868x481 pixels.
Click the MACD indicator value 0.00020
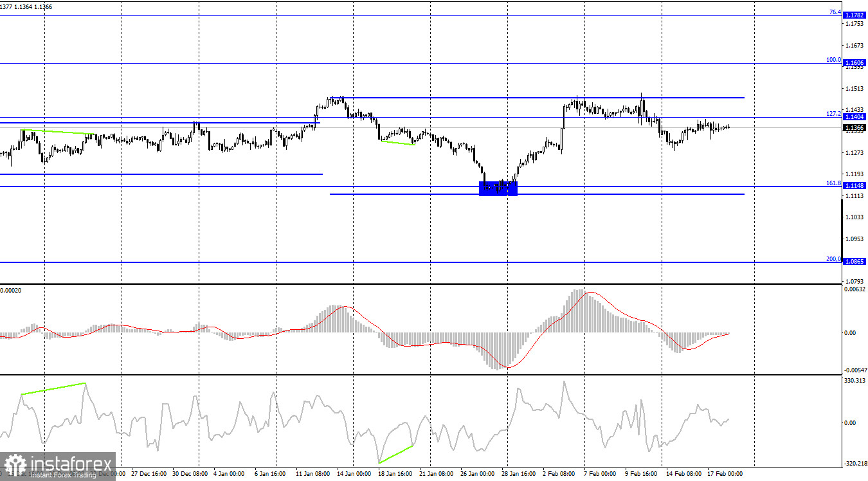[x=11, y=291]
